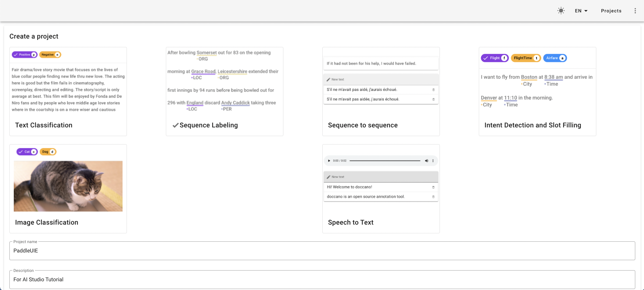Click the Project name input field
Image resolution: width=644 pixels, height=290 pixels.
[x=322, y=251]
